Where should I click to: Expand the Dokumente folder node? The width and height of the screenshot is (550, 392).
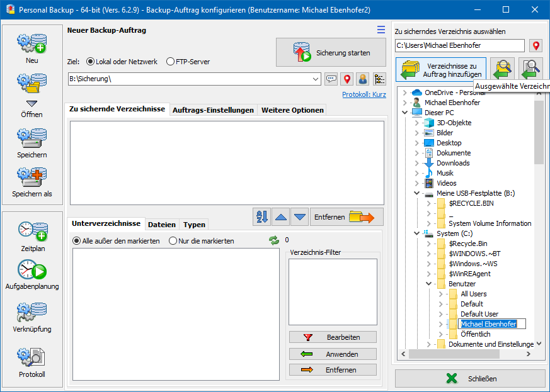tap(416, 153)
